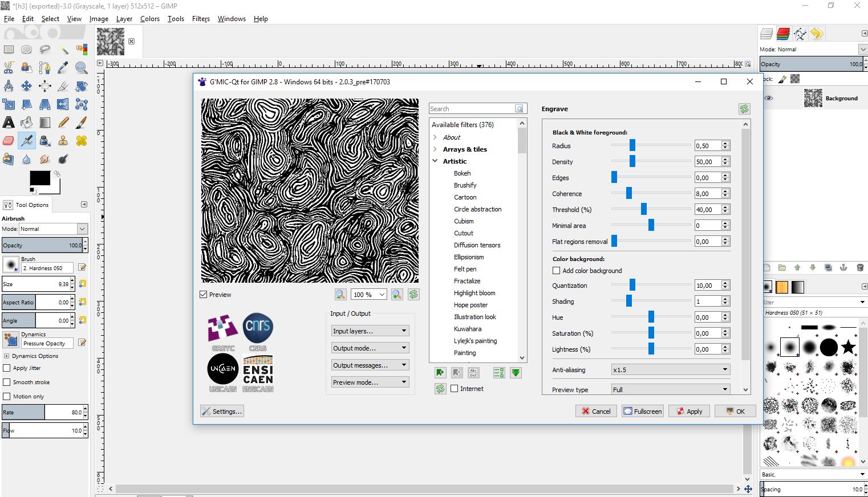The width and height of the screenshot is (868, 497).
Task: Click the Apply button
Action: coord(689,411)
